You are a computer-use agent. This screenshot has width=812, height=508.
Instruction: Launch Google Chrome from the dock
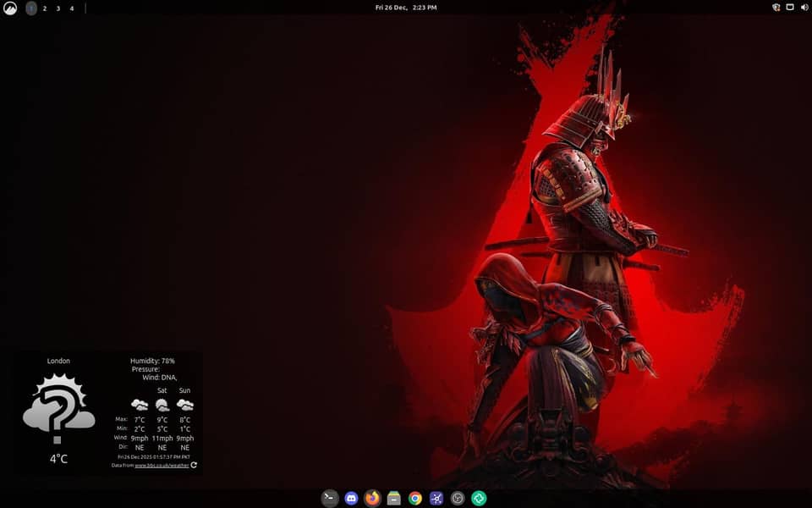(415, 499)
